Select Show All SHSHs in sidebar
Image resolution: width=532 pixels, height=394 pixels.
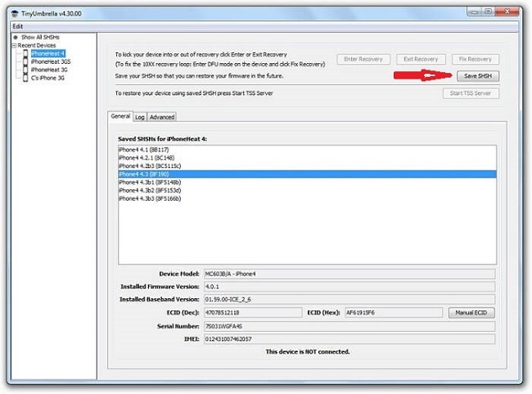coord(39,38)
